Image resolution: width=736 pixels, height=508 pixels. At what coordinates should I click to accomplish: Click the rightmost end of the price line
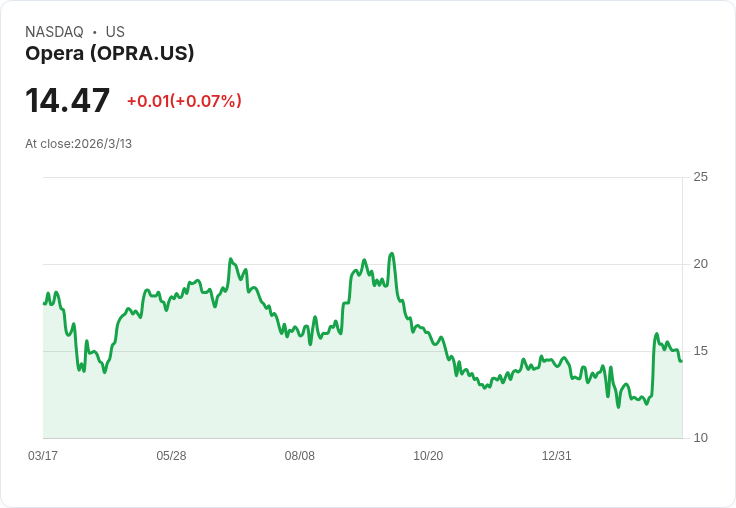point(681,361)
